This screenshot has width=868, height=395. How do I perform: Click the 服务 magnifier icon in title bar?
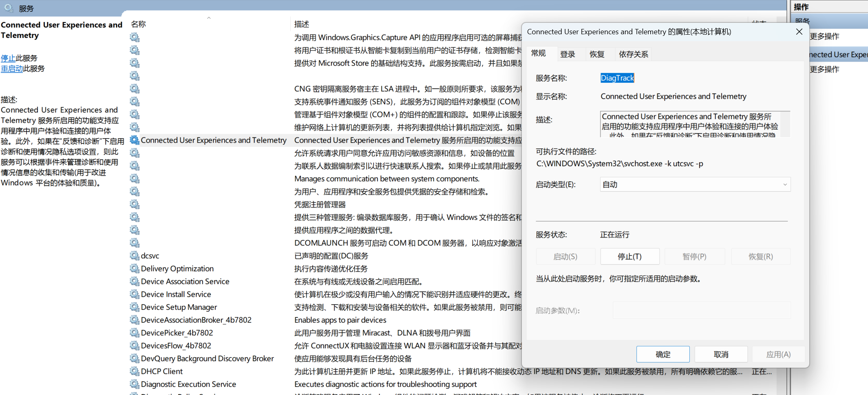(x=9, y=8)
